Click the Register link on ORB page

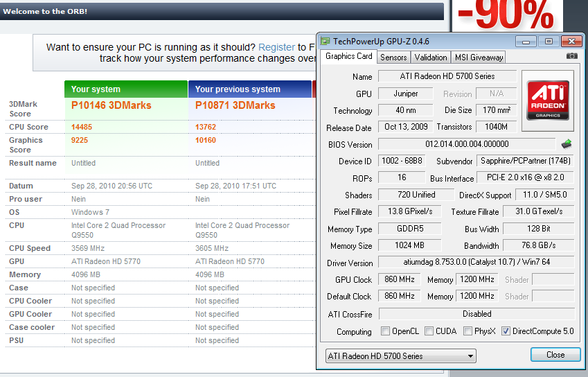pos(276,47)
